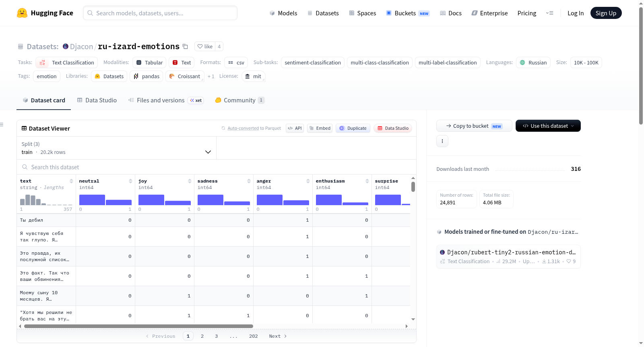Click the Duplicate button
This screenshot has width=644, height=347.
point(353,128)
